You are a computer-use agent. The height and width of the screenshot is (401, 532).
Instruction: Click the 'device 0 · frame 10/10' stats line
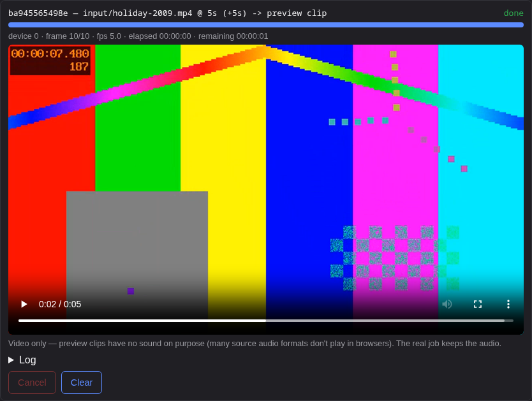[138, 36]
